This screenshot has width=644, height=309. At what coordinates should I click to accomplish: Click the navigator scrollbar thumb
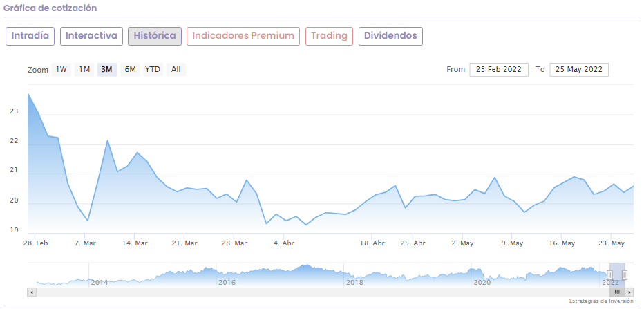coord(617,292)
